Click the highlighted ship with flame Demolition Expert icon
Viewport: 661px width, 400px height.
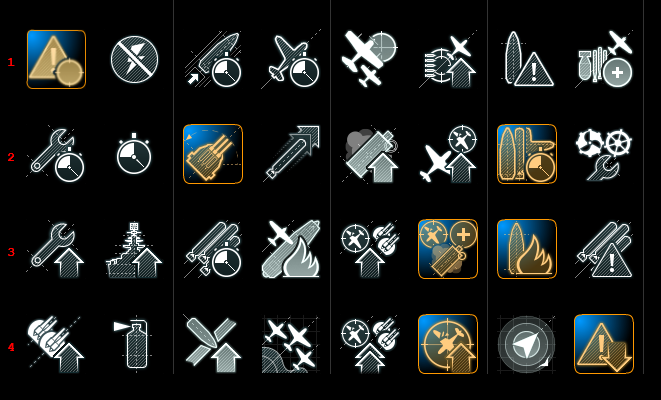(527, 249)
